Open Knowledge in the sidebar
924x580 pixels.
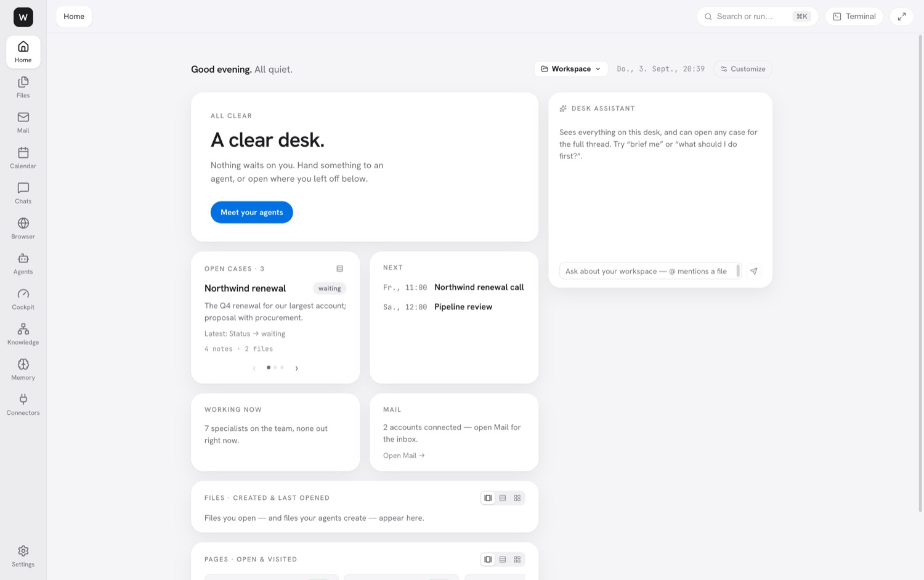pos(23,334)
